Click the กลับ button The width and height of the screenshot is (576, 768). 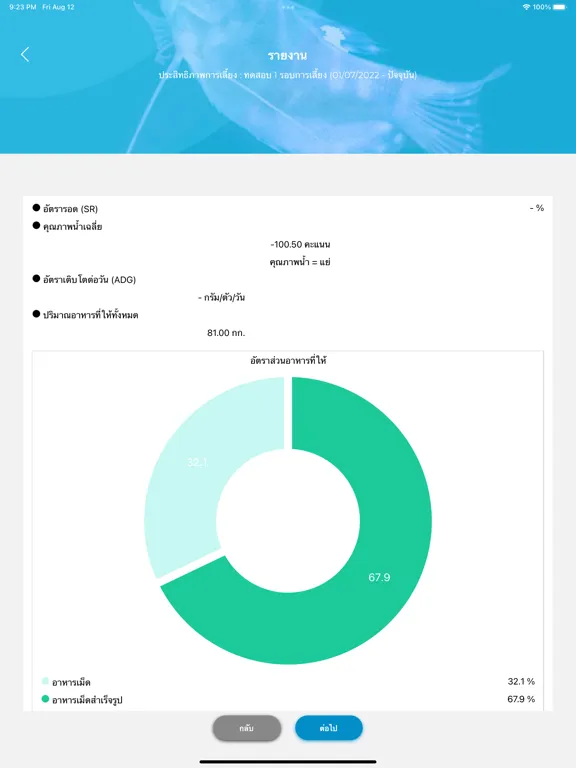click(x=247, y=728)
